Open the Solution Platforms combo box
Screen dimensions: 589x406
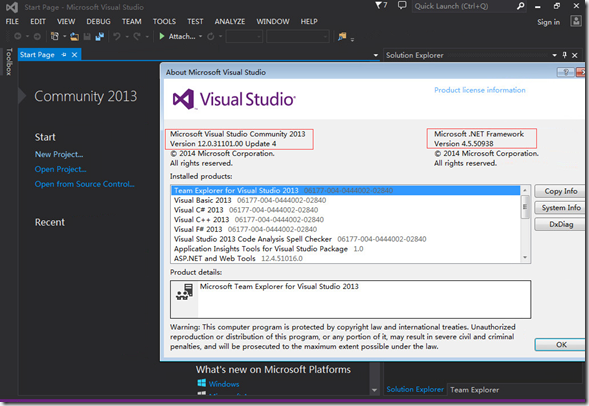coord(298,36)
